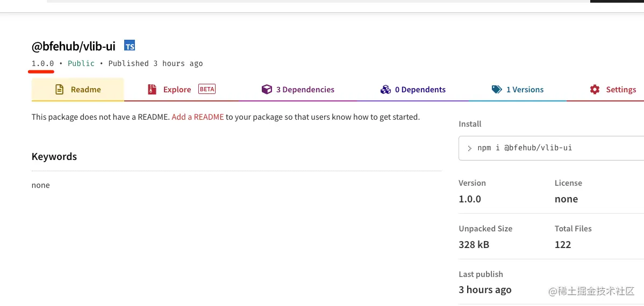Click the @bfehub/vlib-ui package title
644x306 pixels.
(74, 46)
